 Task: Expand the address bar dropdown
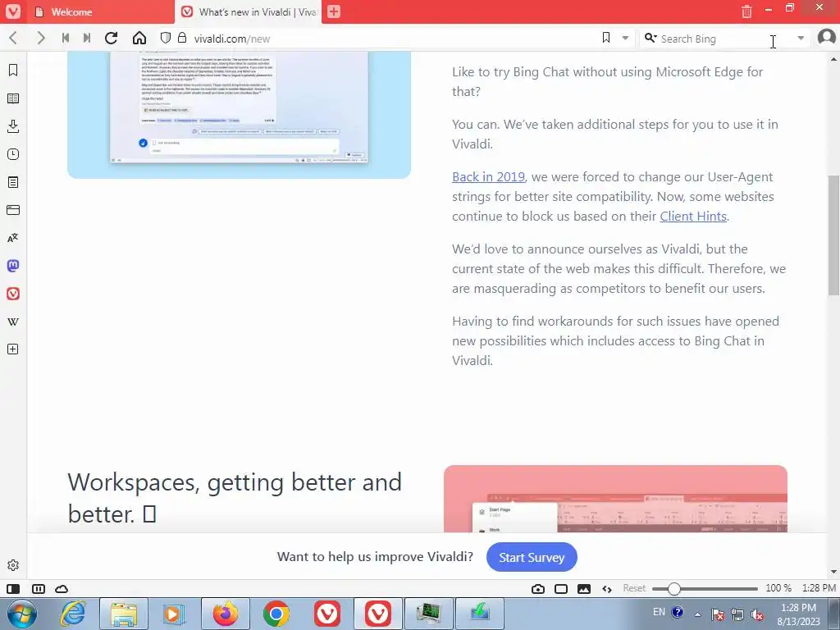[625, 38]
